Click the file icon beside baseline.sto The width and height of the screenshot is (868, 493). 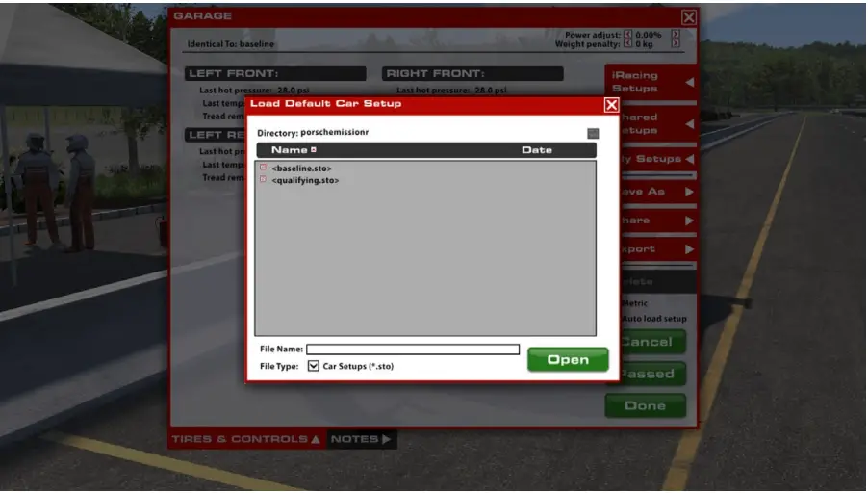tap(263, 168)
